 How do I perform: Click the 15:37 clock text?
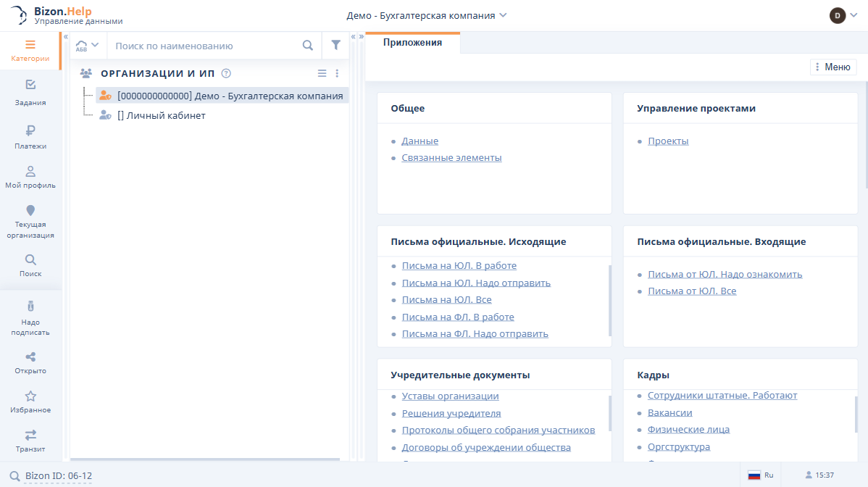[x=825, y=475]
